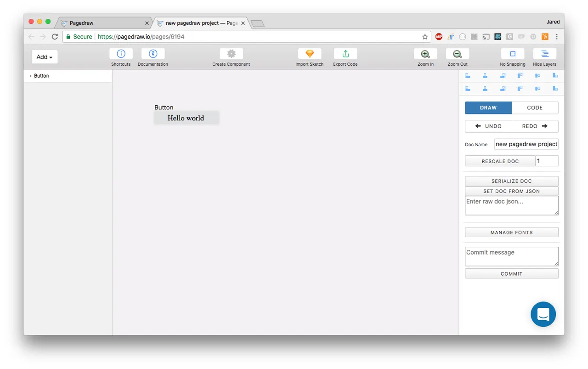This screenshot has height=369, width=588.
Task: Click align-bottom icon in lower alignment row
Action: (555, 89)
